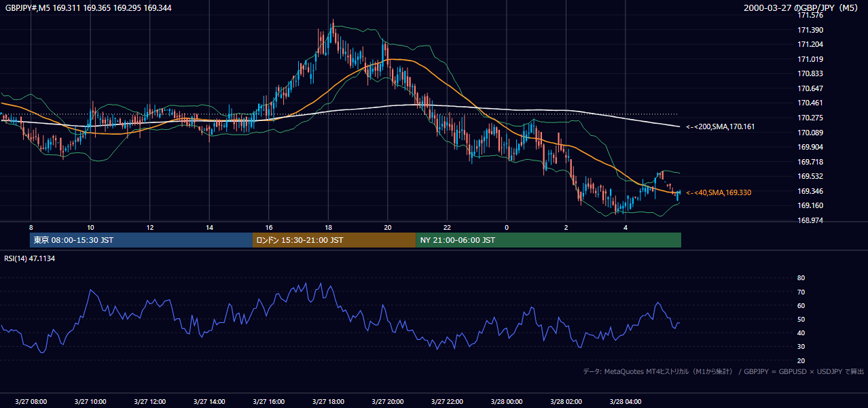Click the 170.647 price axis label

pos(810,88)
